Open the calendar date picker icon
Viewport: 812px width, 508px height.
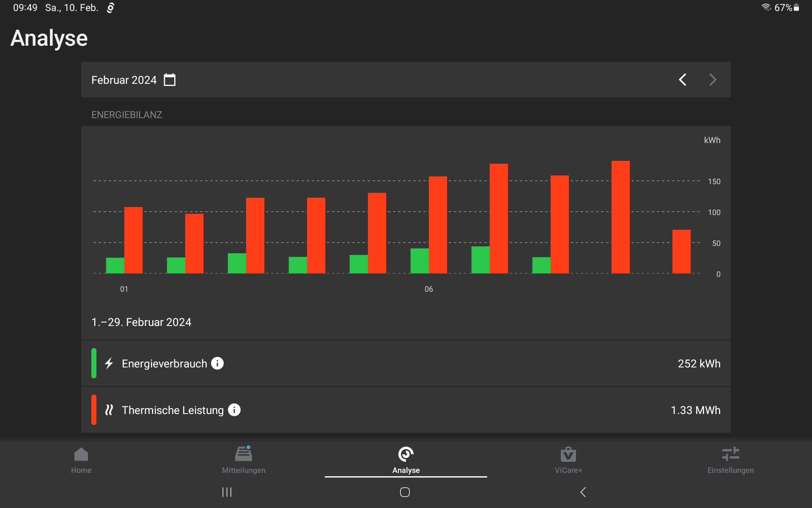pos(170,80)
